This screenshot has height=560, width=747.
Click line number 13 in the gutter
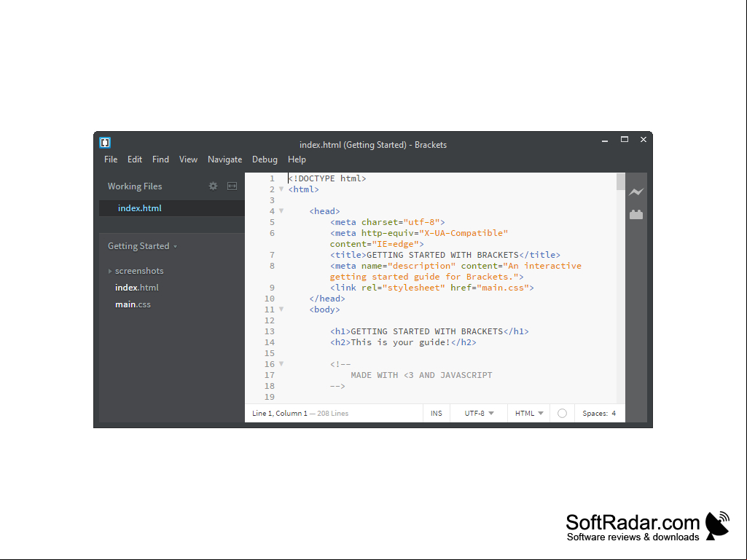[270, 331]
